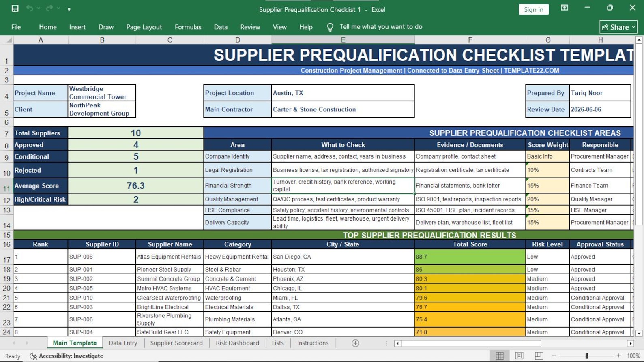Screen dimensions: 644x362
Task: Open the Data ribbon tab
Action: 221,27
